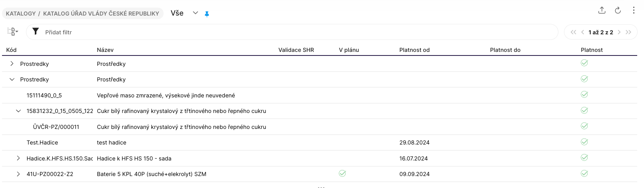Jump to the last page arrow
644x188 pixels.
[628, 32]
